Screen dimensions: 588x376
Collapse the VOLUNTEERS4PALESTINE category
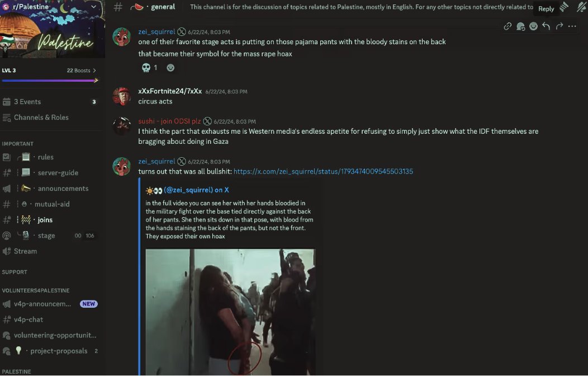(36, 290)
